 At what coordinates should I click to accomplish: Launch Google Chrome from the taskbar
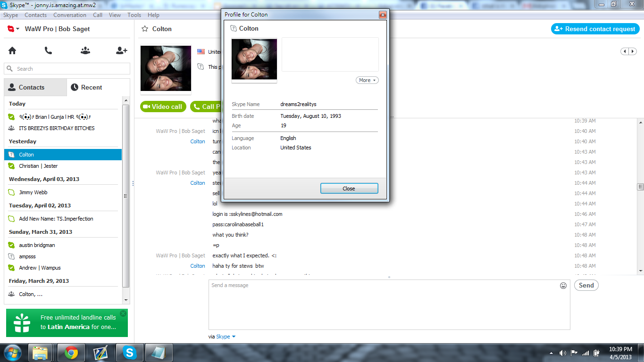[71, 353]
